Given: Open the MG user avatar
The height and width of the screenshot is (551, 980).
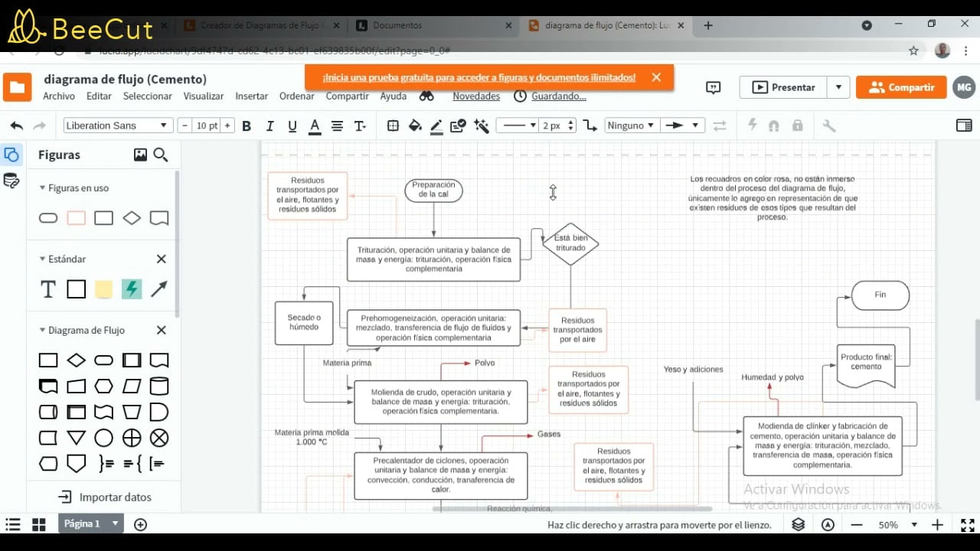Looking at the screenshot, I should tap(964, 87).
